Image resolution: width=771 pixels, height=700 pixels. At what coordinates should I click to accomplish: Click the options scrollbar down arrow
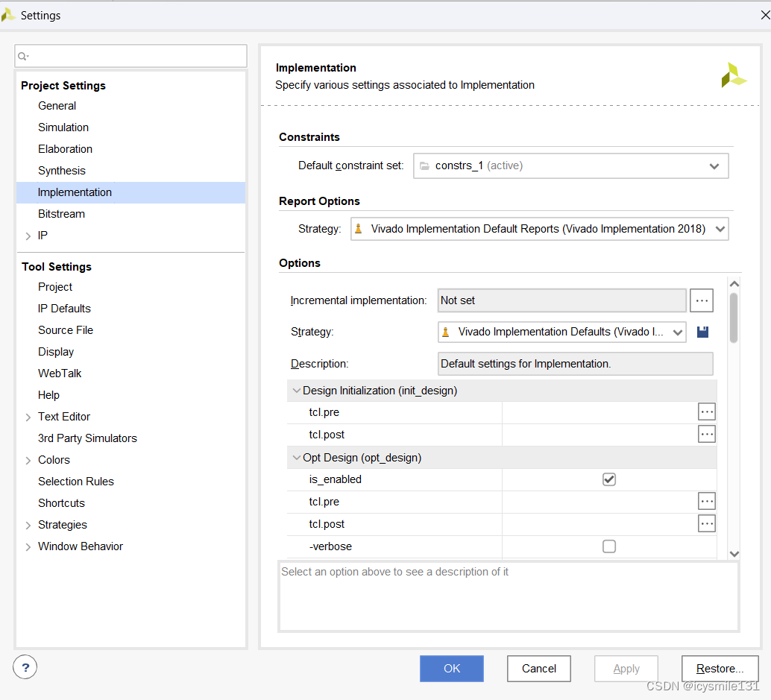click(734, 553)
